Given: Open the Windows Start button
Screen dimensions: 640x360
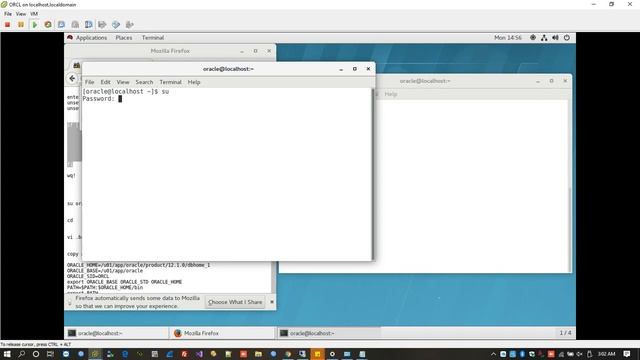Looking at the screenshot, I should pos(7,354).
